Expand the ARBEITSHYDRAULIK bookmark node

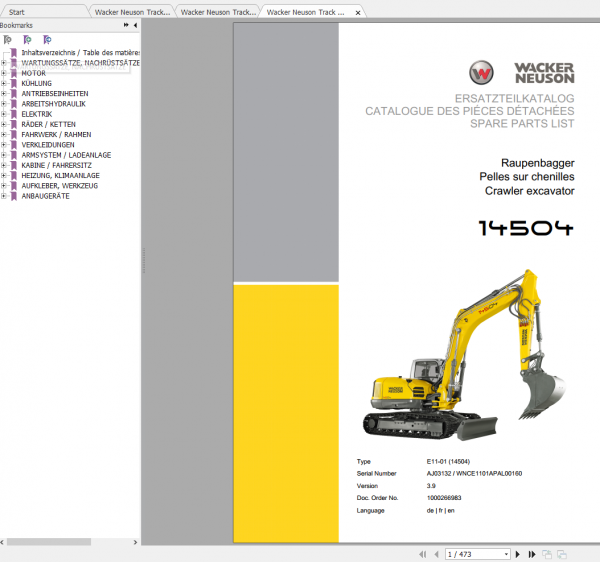coord(4,104)
